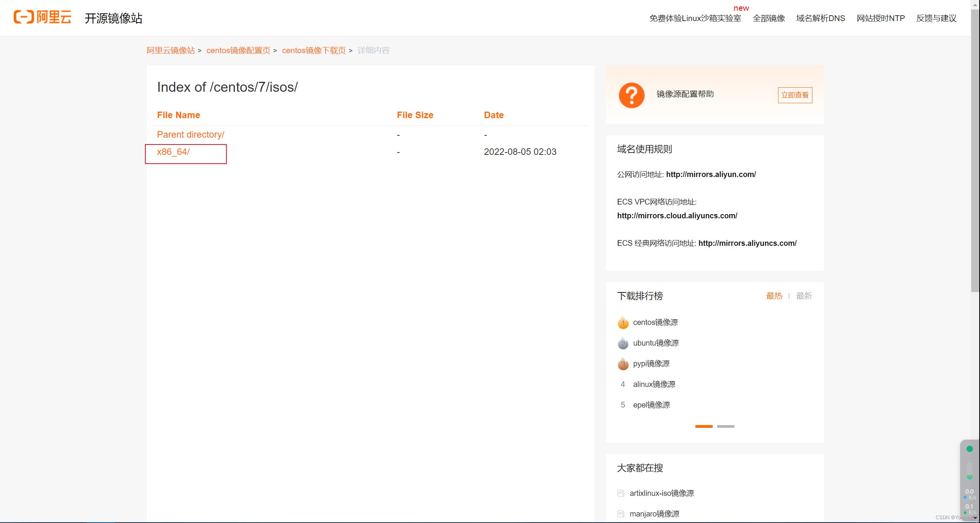Click the bronze medal rank 3 icon
The width and height of the screenshot is (980, 523).
click(x=623, y=364)
